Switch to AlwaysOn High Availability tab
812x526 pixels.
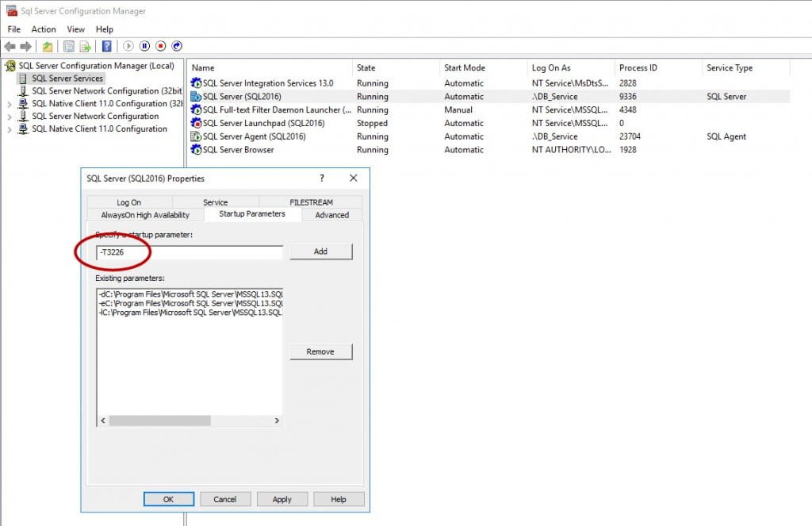pos(146,215)
